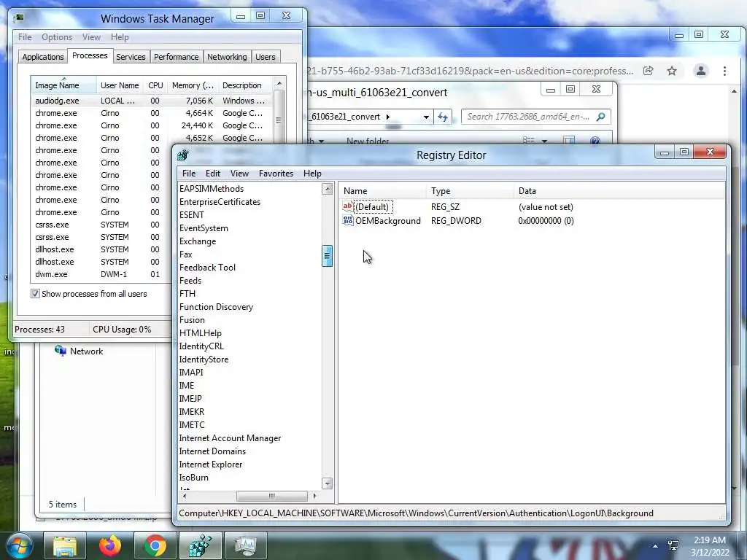Click Chrome share page icon
Screen dimensions: 747x560
[x=649, y=71]
